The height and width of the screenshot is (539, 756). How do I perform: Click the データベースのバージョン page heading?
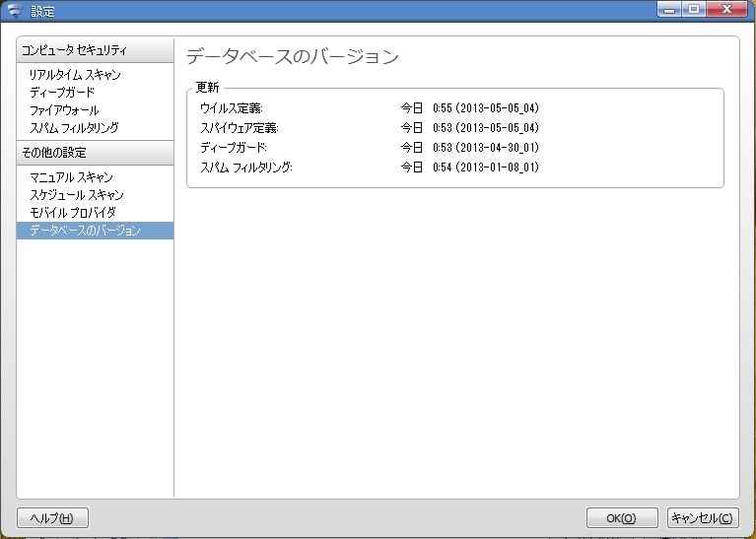coord(293,57)
